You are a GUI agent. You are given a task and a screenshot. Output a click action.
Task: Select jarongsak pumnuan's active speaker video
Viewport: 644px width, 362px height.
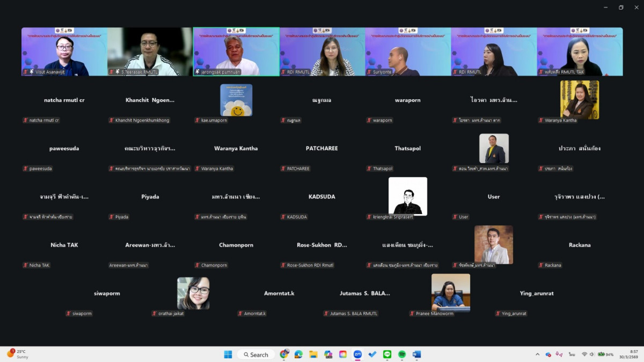click(x=236, y=51)
